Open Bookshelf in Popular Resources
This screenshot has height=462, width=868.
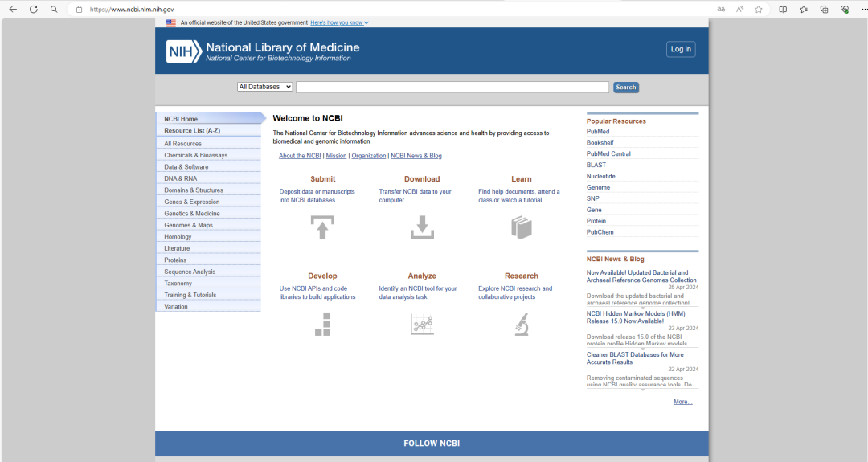pyautogui.click(x=600, y=143)
